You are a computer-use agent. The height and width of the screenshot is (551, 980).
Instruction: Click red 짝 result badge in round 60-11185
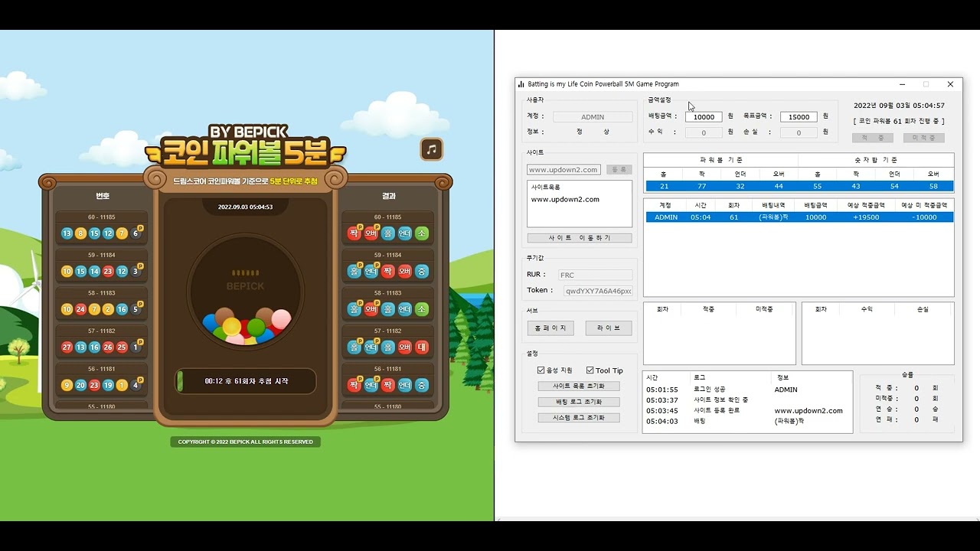354,233
